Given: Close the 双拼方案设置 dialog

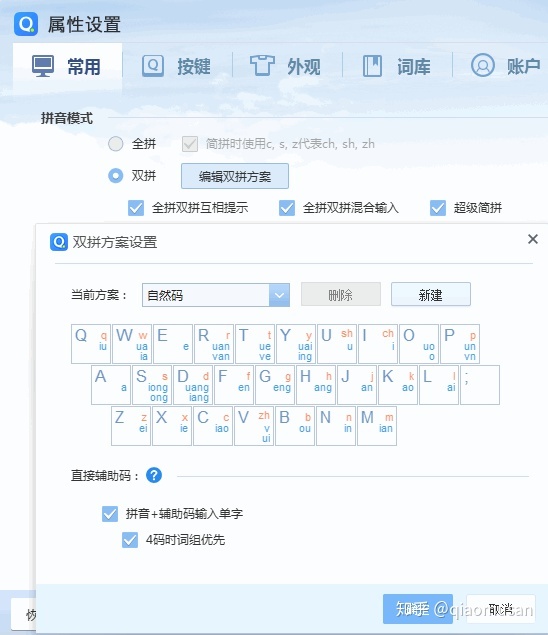Looking at the screenshot, I should pyautogui.click(x=533, y=239).
